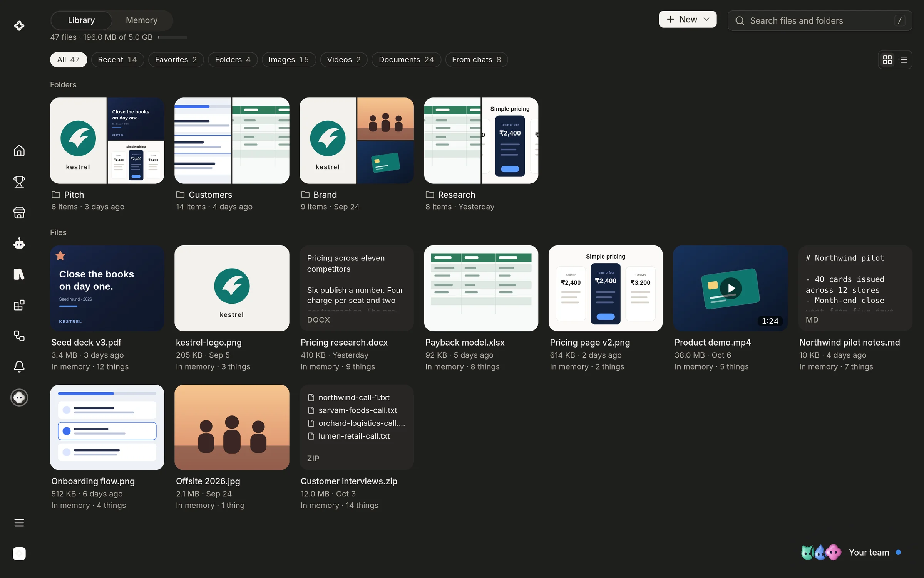Click the star on Seed deck v3.pdf
924x578 pixels.
(60, 255)
